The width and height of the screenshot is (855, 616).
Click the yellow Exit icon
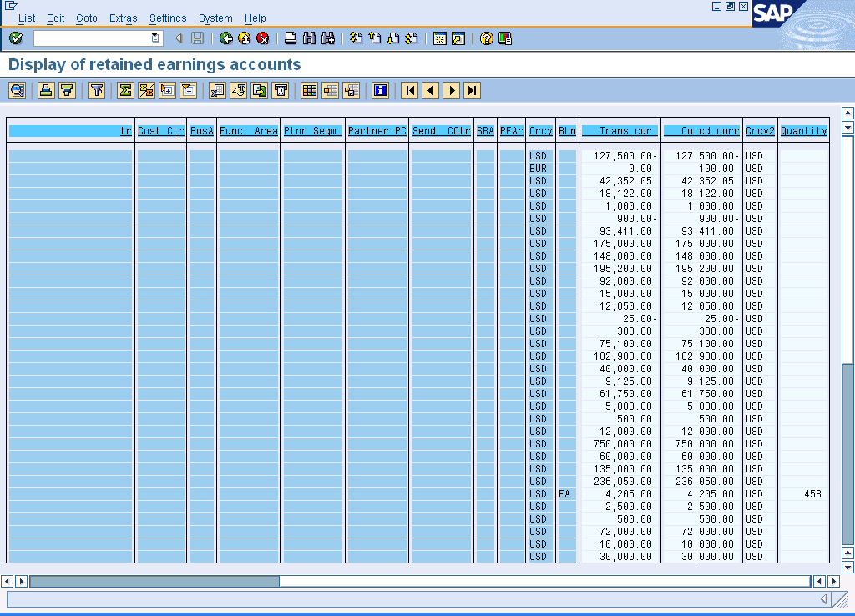[245, 38]
